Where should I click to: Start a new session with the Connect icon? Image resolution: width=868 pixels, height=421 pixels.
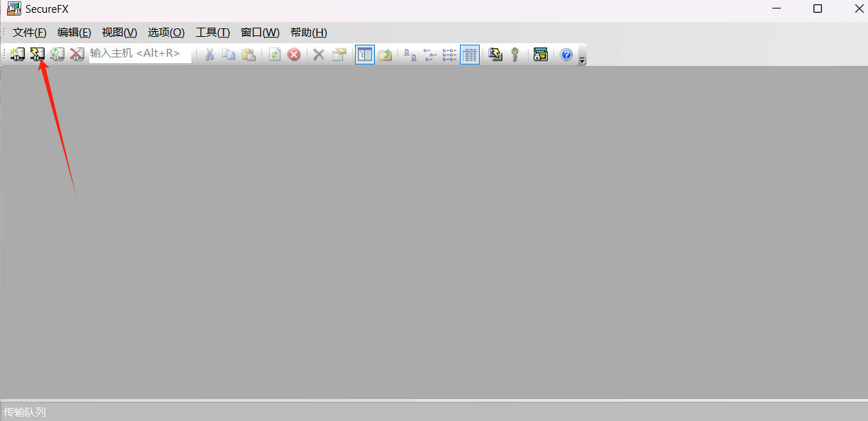tap(16, 55)
